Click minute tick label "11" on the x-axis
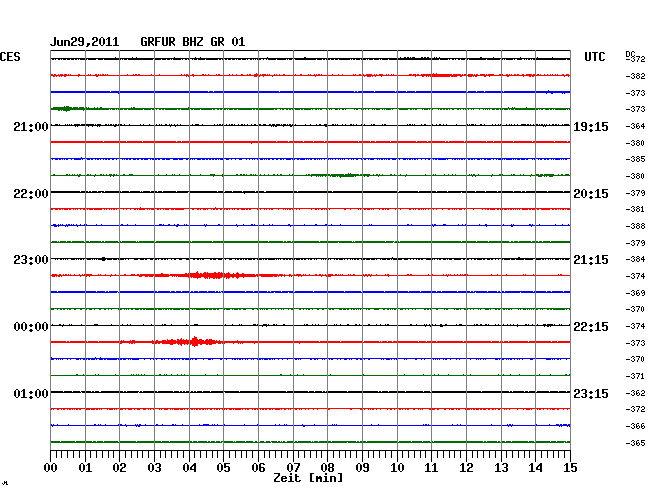The width and height of the screenshot is (650, 494). [431, 467]
